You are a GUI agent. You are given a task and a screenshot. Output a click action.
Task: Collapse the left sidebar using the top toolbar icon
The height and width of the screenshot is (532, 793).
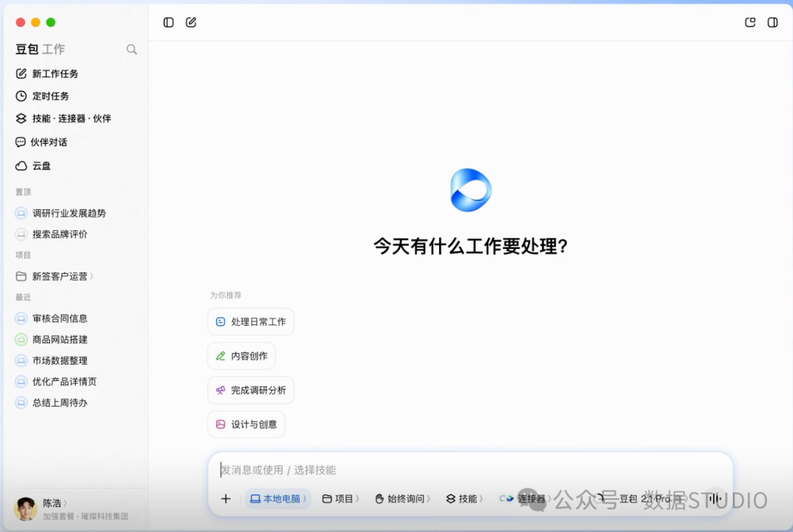click(x=168, y=22)
